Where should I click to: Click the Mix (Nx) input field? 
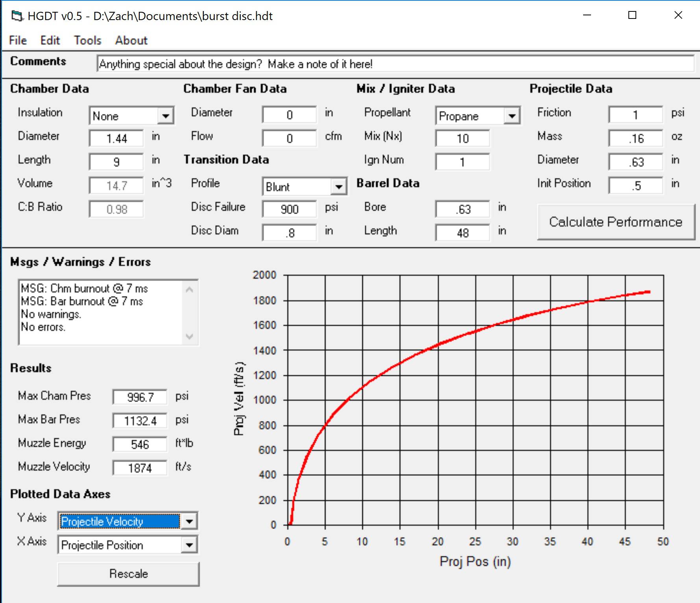[462, 139]
